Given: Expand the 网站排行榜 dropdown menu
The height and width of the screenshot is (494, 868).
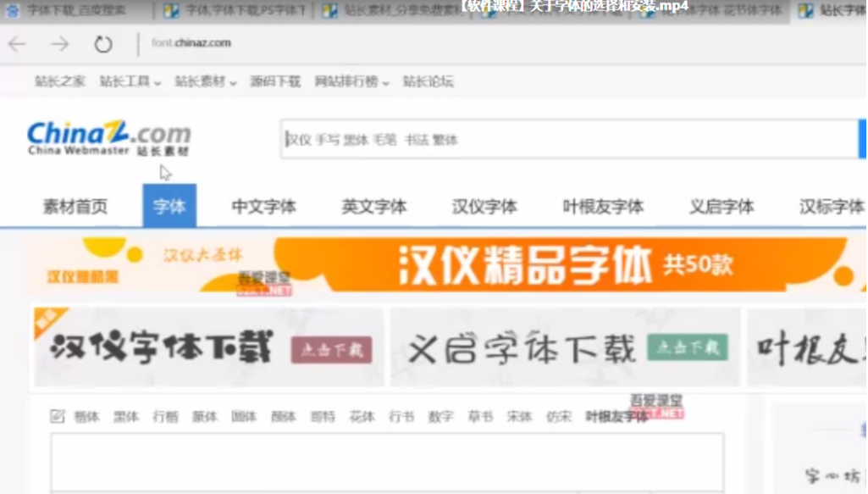Looking at the screenshot, I should [351, 81].
